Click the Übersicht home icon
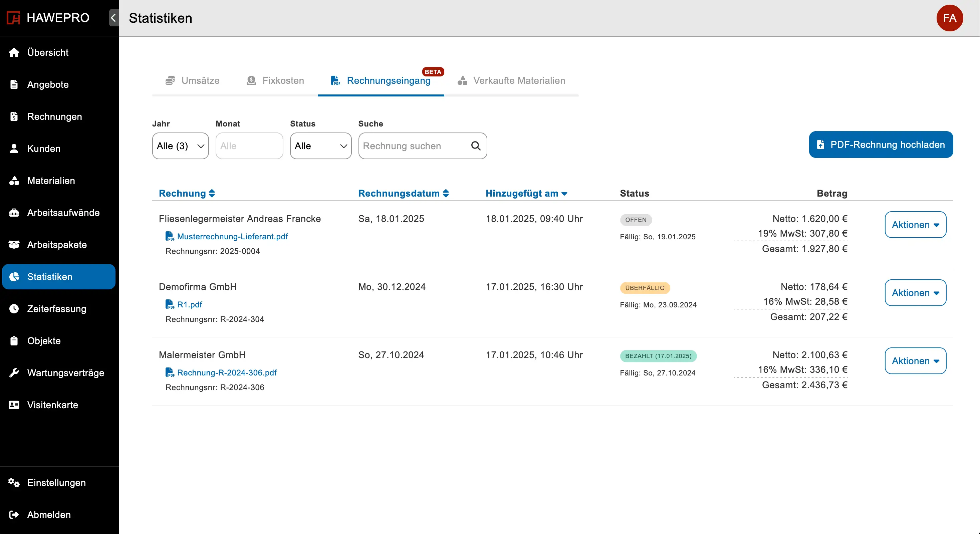The width and height of the screenshot is (980, 534). click(14, 52)
